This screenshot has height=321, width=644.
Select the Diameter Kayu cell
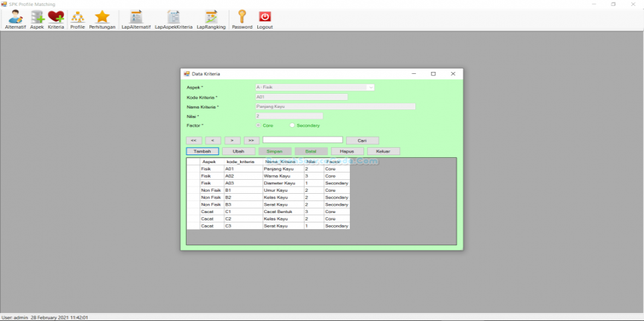pos(283,183)
